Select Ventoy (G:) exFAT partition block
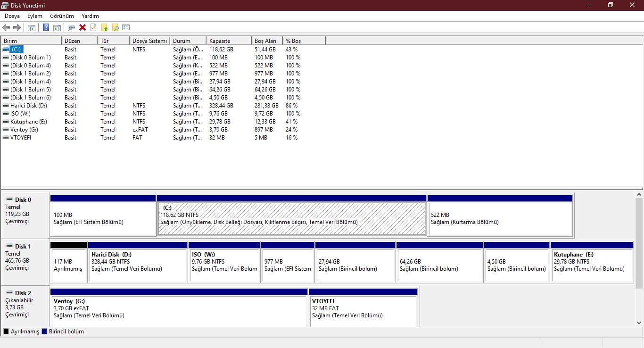The height and width of the screenshot is (348, 644). click(179, 307)
